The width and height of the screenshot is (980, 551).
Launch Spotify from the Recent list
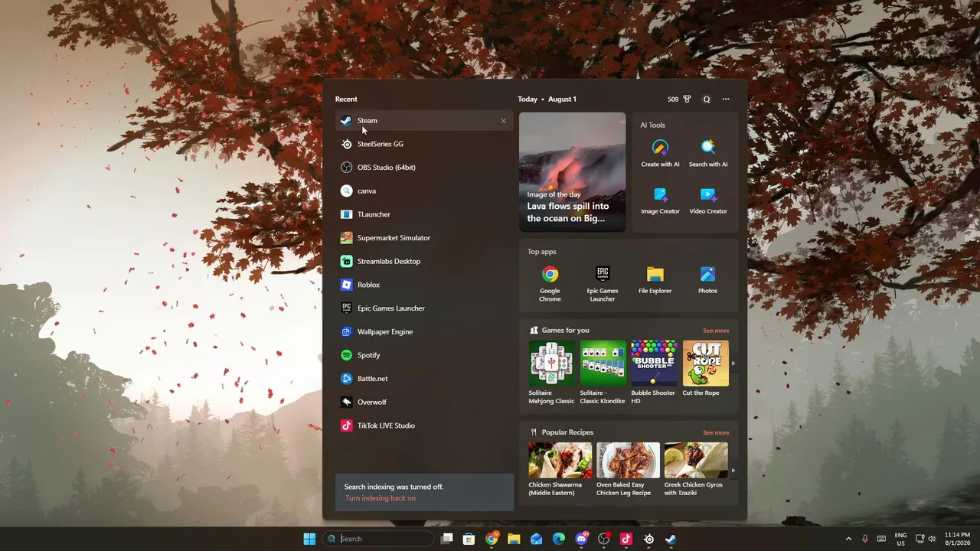[424, 355]
